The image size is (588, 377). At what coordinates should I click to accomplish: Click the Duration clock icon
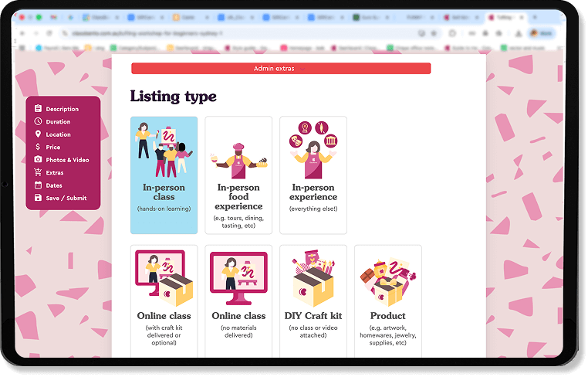pos(38,122)
